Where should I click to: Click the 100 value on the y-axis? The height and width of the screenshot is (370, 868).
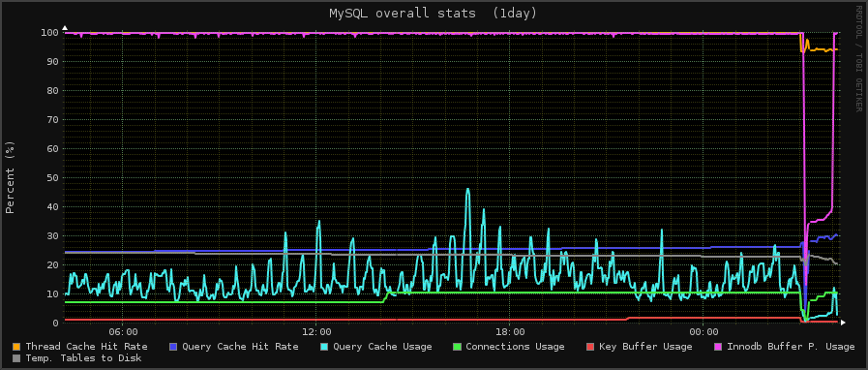(x=49, y=32)
